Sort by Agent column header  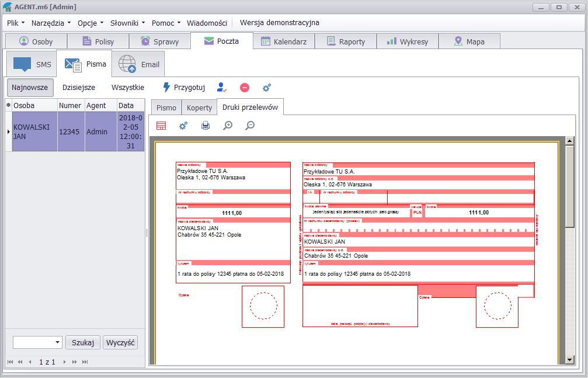click(101, 106)
